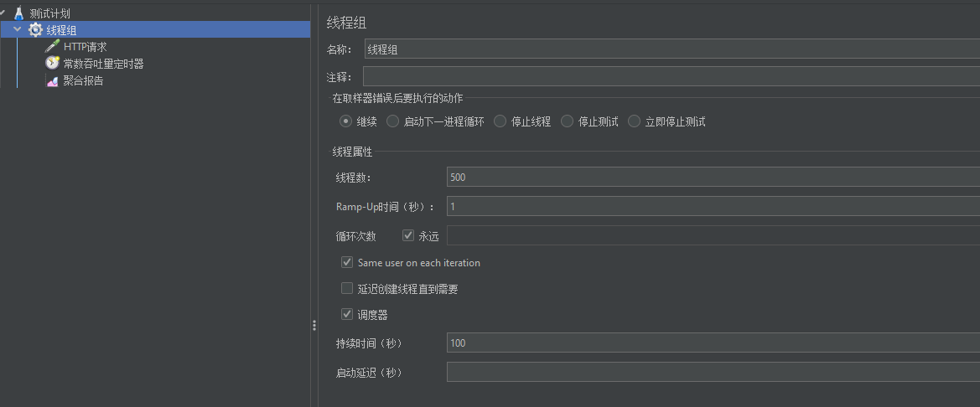Image resolution: width=980 pixels, height=407 pixels.
Task: Click the panel divider handle
Action: [314, 325]
